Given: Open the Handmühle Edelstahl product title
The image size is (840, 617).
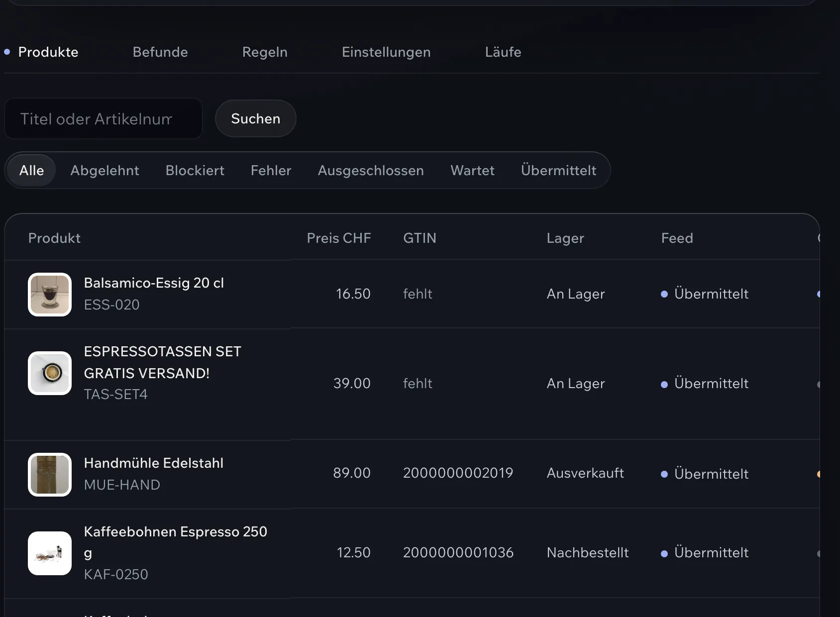Looking at the screenshot, I should click(153, 463).
